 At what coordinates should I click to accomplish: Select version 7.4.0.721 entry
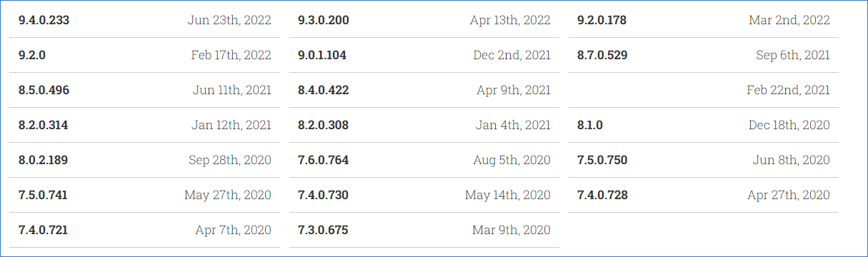coord(43,230)
